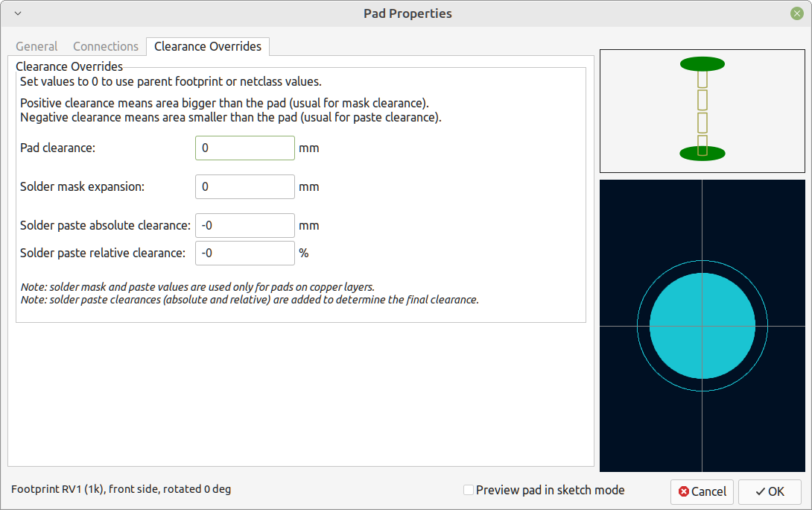The width and height of the screenshot is (812, 510).
Task: Click the red X icon on Cancel
Action: coord(684,491)
